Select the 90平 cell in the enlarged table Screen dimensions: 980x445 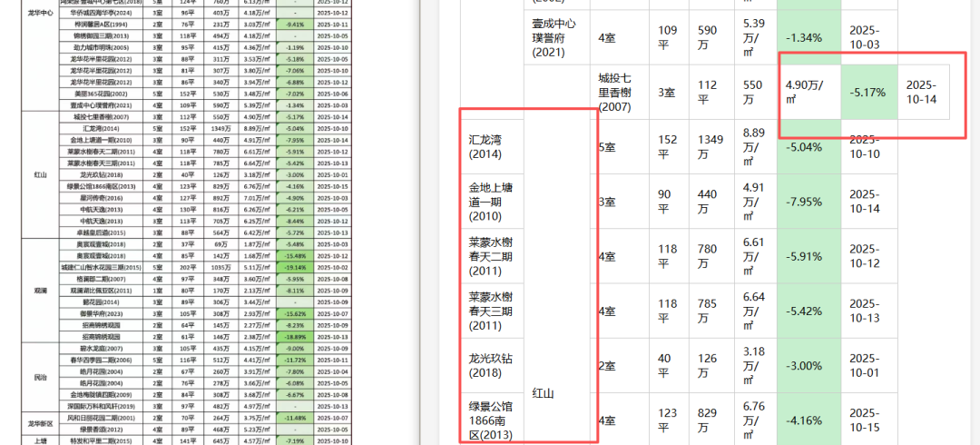pos(670,202)
